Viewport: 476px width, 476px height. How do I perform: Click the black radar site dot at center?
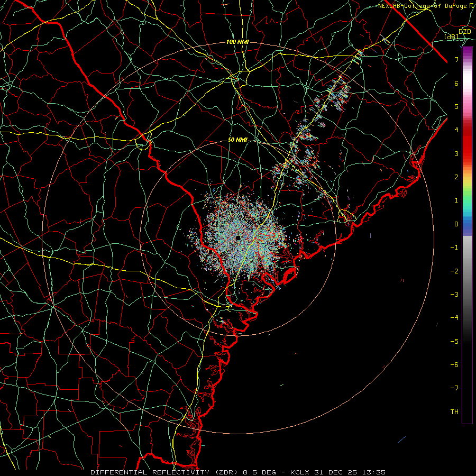tap(238, 237)
